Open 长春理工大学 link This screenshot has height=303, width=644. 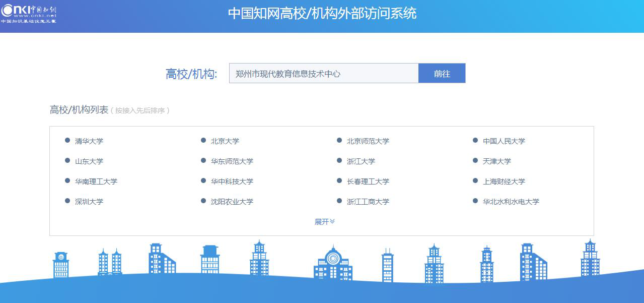pos(368,181)
